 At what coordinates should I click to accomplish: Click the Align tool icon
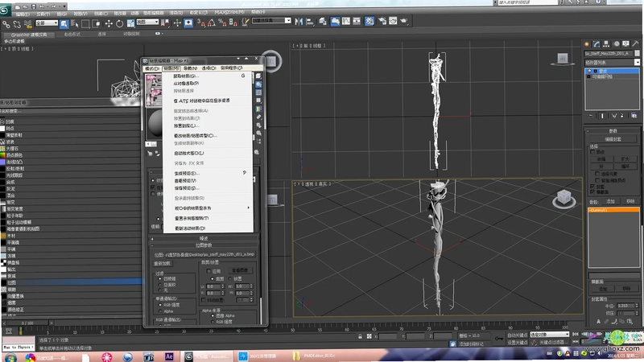pos(310,22)
